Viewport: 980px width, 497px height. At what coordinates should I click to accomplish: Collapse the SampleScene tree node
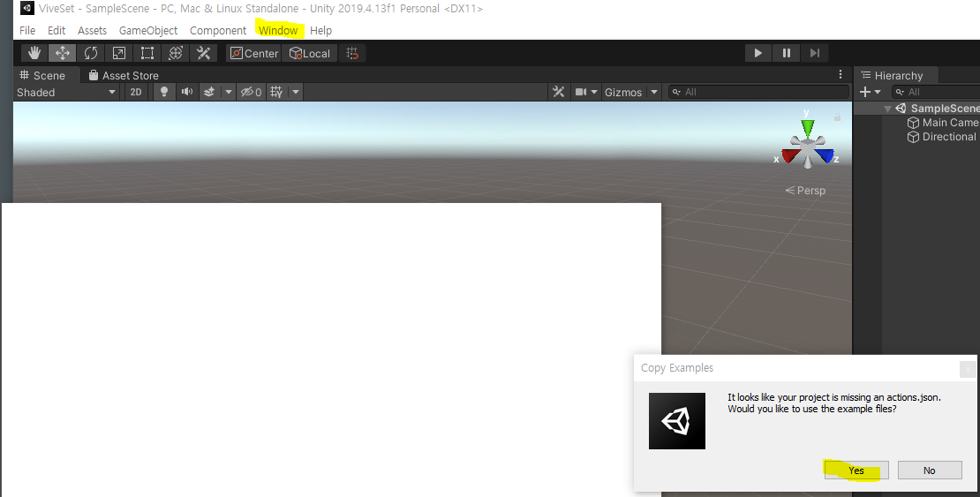pyautogui.click(x=887, y=109)
